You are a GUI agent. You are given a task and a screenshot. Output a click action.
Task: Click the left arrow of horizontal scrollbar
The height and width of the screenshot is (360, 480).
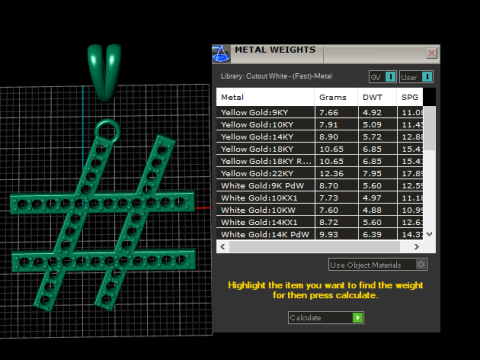[x=223, y=247]
